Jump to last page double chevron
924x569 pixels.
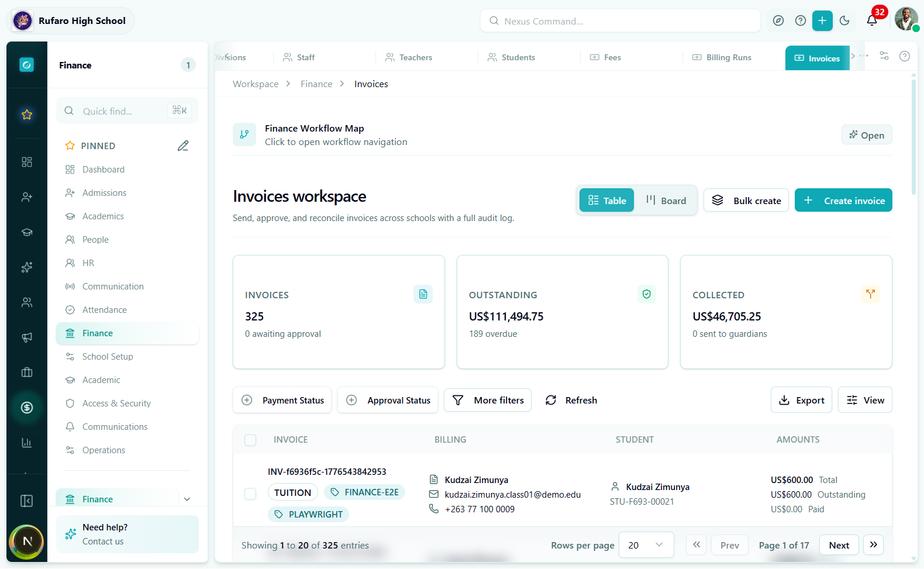pyautogui.click(x=873, y=545)
